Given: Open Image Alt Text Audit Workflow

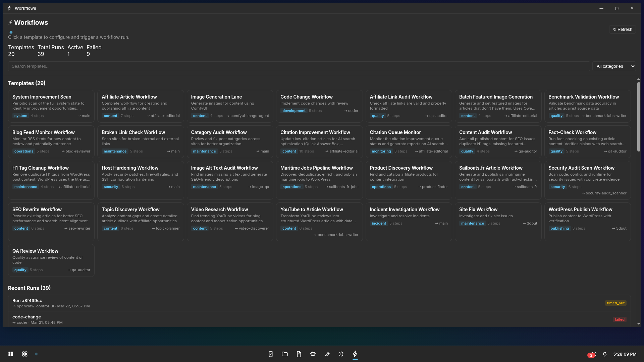Looking at the screenshot, I should click(x=230, y=180).
